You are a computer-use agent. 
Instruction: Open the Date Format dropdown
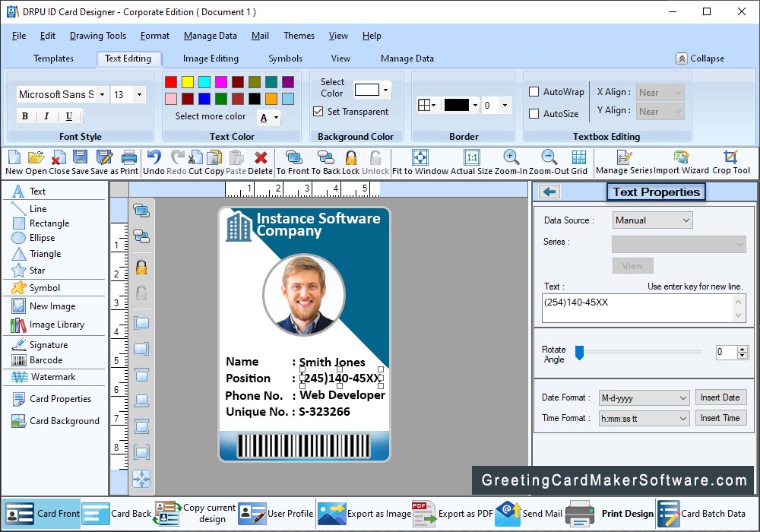point(644,397)
